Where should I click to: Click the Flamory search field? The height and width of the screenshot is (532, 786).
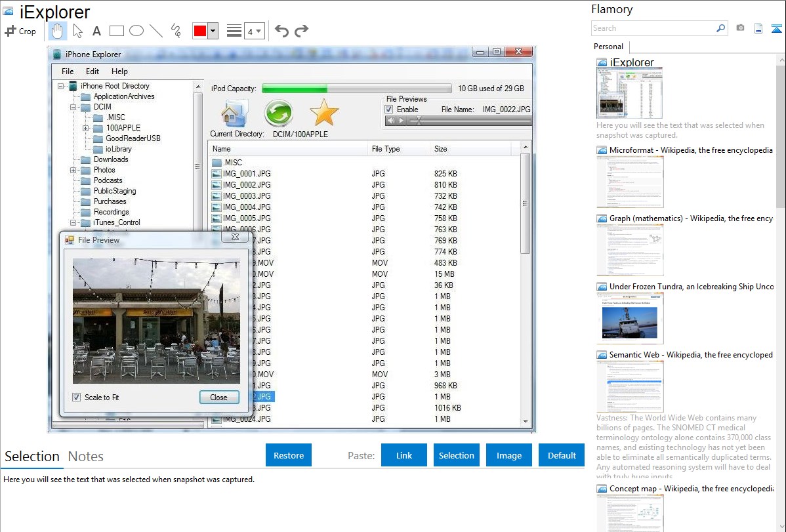click(x=653, y=28)
